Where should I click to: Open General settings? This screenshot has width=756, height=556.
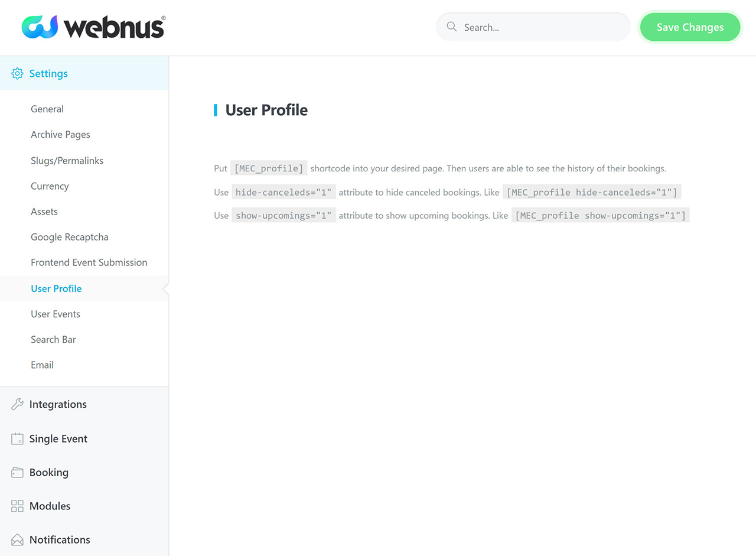click(x=47, y=109)
